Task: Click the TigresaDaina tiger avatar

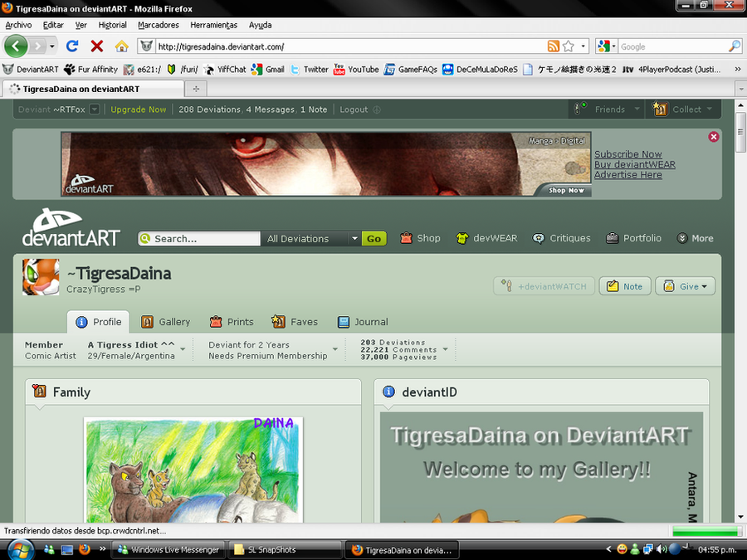Action: click(x=41, y=277)
